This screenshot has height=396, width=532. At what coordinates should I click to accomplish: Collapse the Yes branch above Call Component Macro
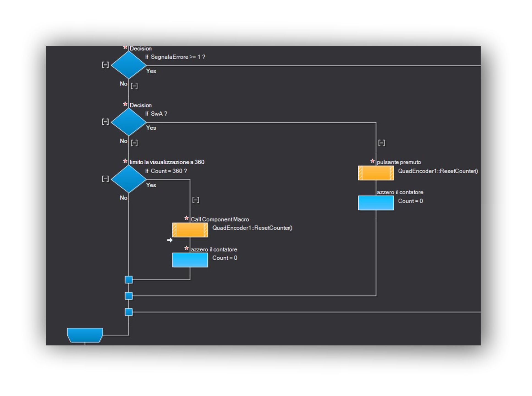tap(195, 200)
